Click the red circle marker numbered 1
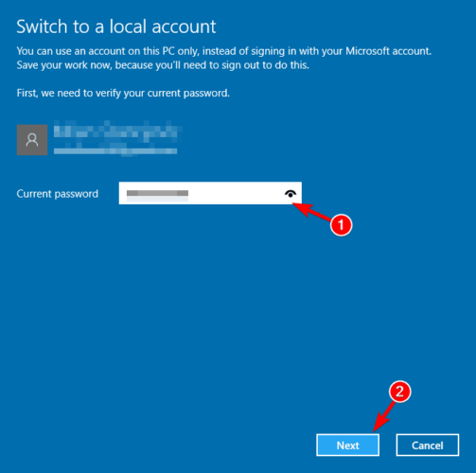This screenshot has width=476, height=473. tap(341, 225)
